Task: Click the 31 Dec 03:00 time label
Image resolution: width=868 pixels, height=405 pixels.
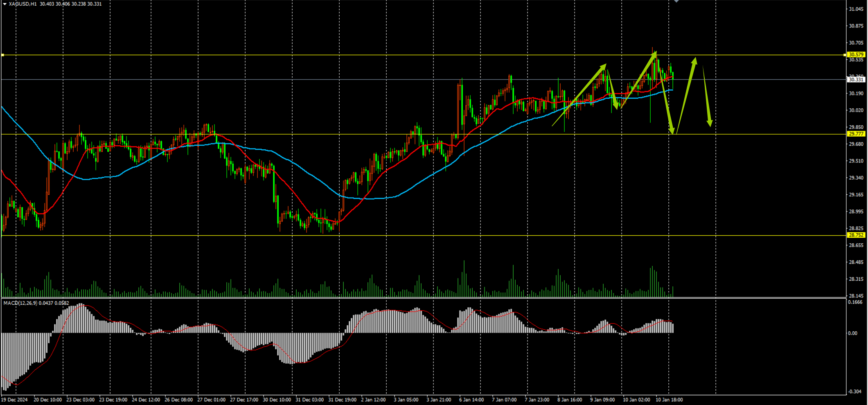Action: 309,400
